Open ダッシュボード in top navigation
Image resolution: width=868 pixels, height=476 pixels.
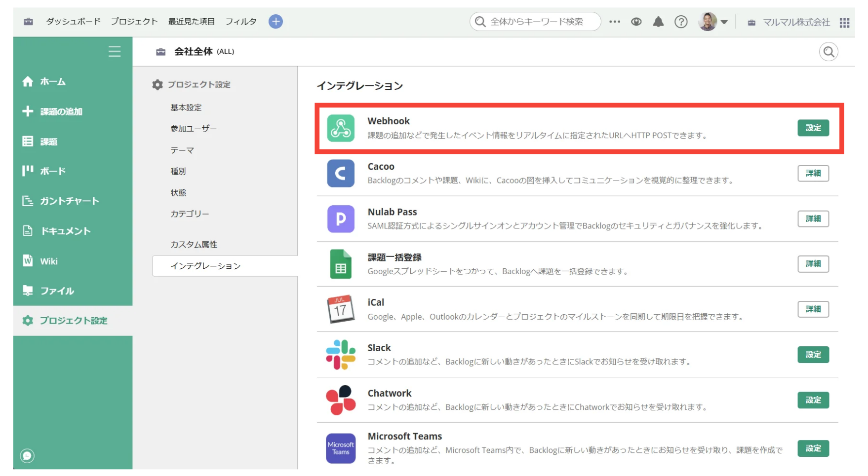[73, 22]
